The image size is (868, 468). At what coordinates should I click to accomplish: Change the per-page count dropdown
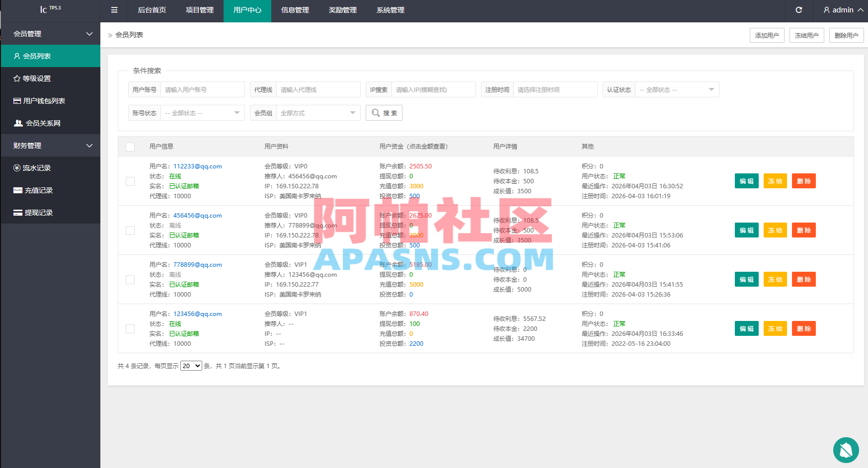(x=191, y=366)
